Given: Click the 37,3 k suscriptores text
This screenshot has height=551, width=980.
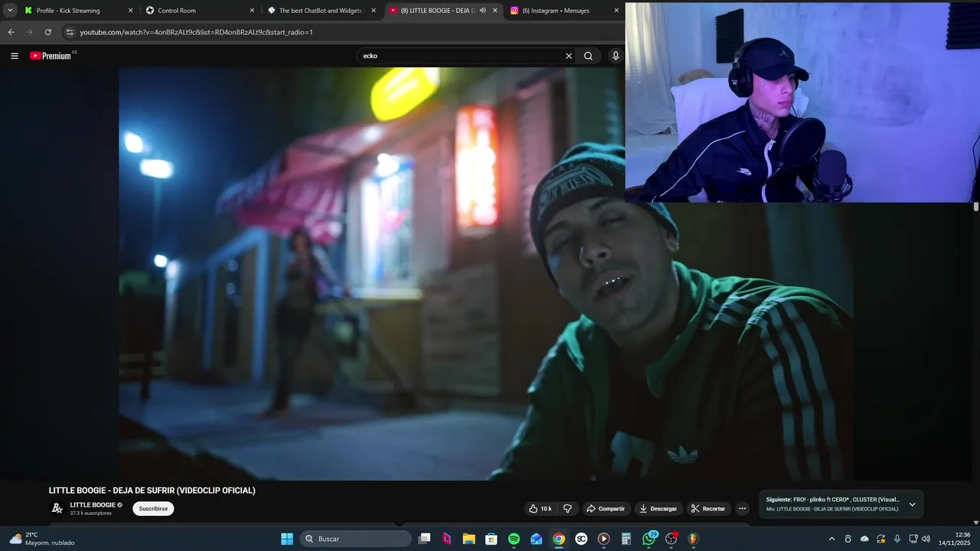Looking at the screenshot, I should point(91,514).
